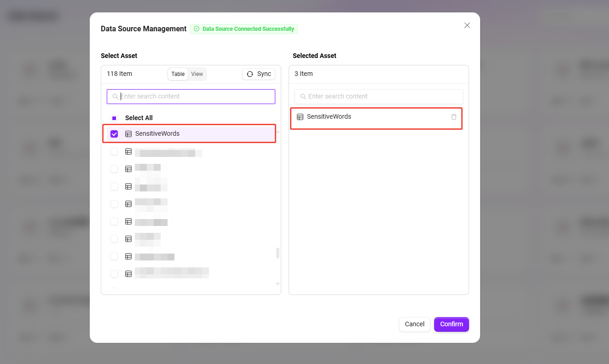The width and height of the screenshot is (609, 364).
Task: Click table icon in Selected Asset list
Action: (x=300, y=117)
